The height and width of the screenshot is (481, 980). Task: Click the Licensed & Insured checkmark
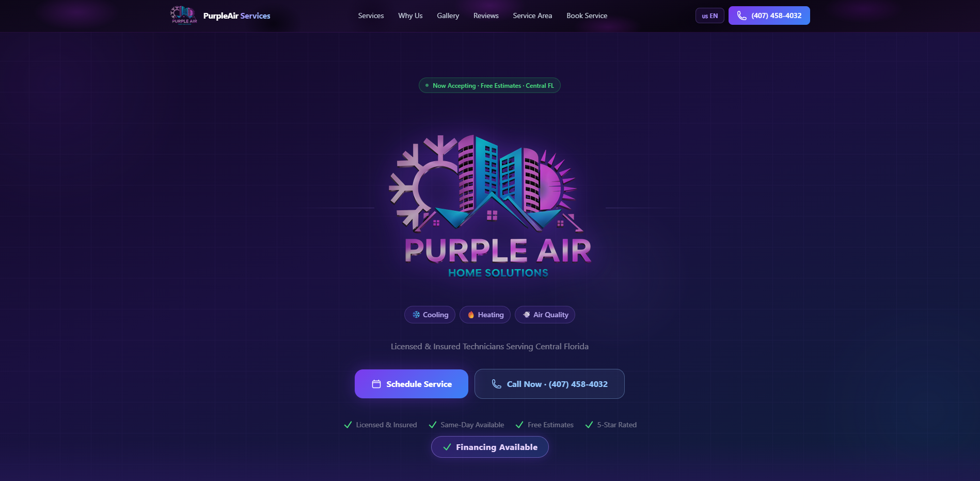click(348, 425)
